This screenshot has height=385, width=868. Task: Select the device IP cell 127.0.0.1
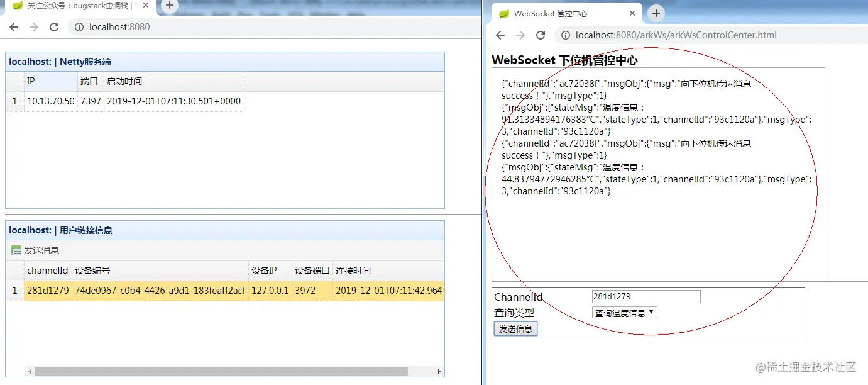click(270, 291)
